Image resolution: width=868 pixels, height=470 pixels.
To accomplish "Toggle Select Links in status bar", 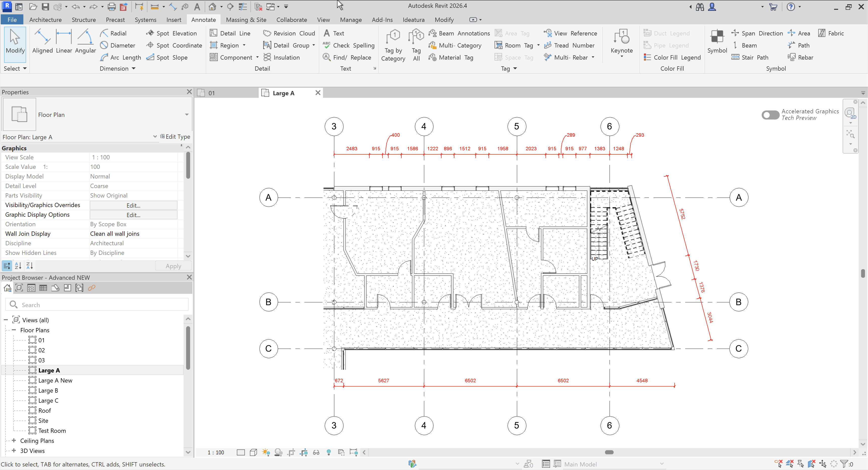I will (x=778, y=464).
